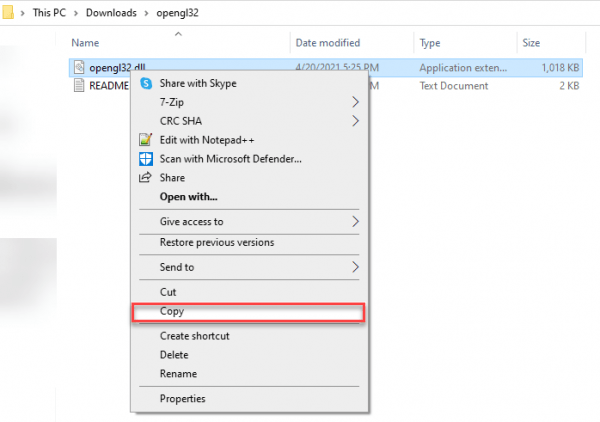Click the README text document icon
This screenshot has height=422, width=600.
(x=80, y=86)
